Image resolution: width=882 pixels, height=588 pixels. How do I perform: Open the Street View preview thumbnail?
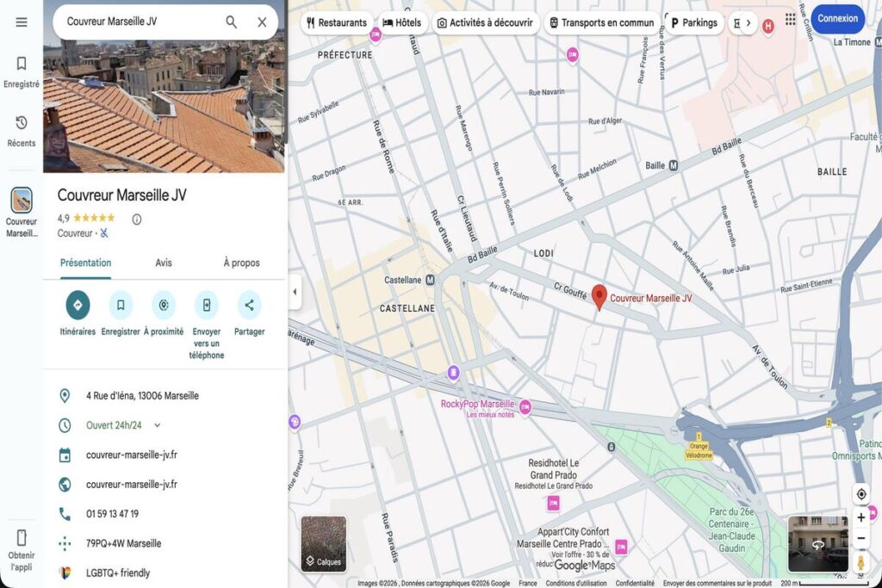[x=818, y=543]
